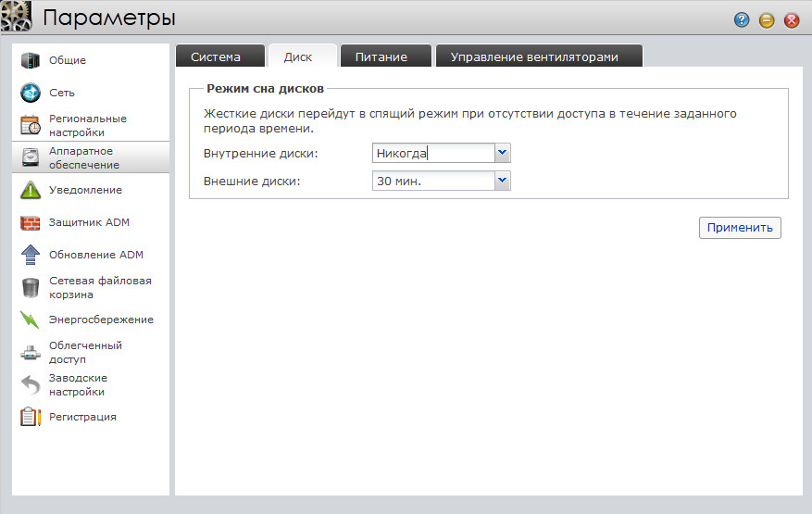Image resolution: width=812 pixels, height=514 pixels.
Task: Expand the Внутренние диски dropdown arrow
Action: (502, 153)
